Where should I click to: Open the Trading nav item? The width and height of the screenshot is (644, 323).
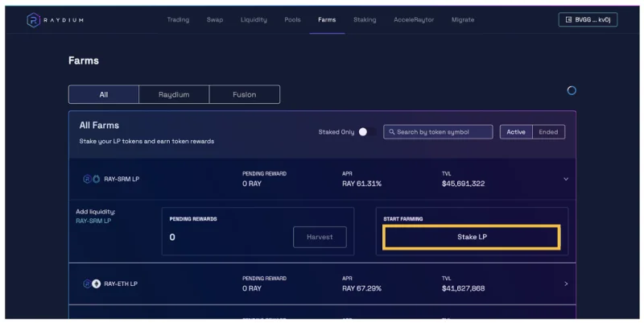(178, 19)
